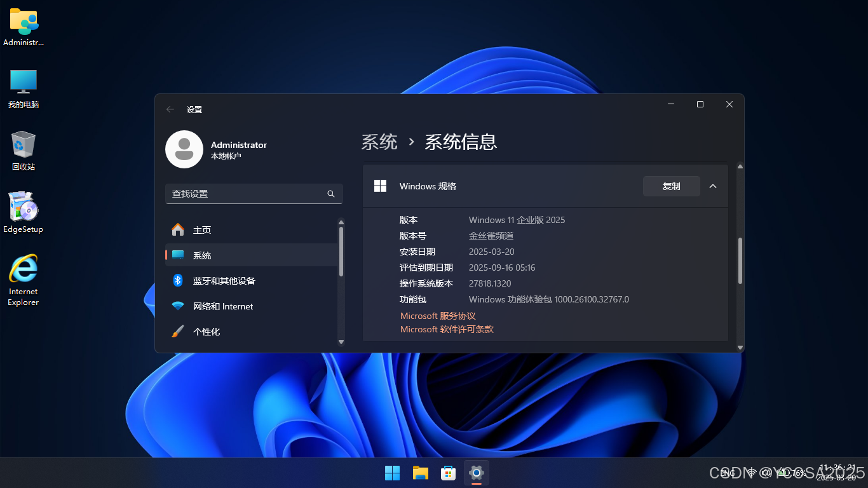Click the paintbrush icon beside 个性化
The width and height of the screenshot is (868, 488).
(x=178, y=331)
